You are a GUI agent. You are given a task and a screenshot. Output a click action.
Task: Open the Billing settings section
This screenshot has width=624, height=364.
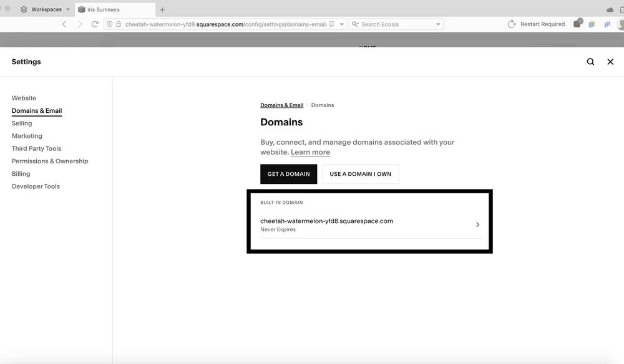[21, 174]
